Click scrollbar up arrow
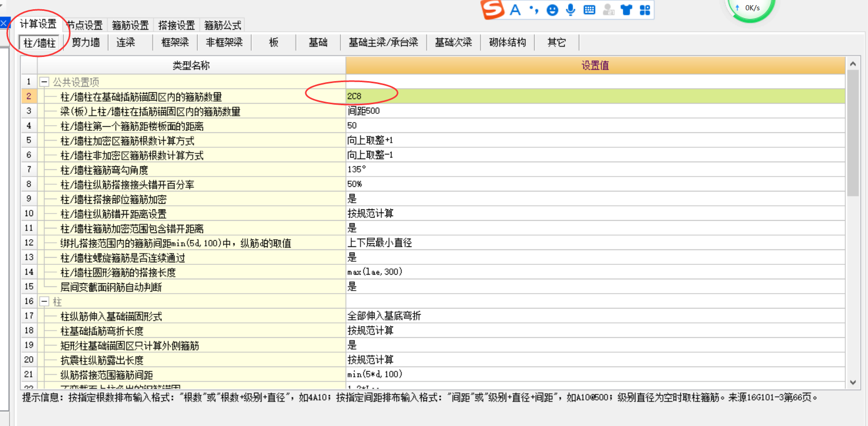This screenshot has width=868, height=426. click(853, 64)
